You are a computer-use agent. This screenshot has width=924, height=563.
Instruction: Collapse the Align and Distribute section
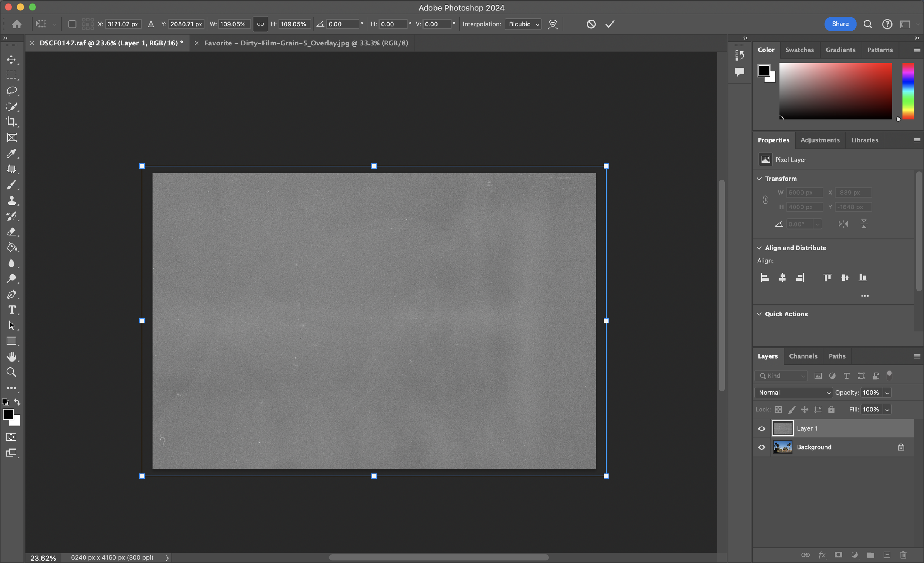[x=760, y=248]
